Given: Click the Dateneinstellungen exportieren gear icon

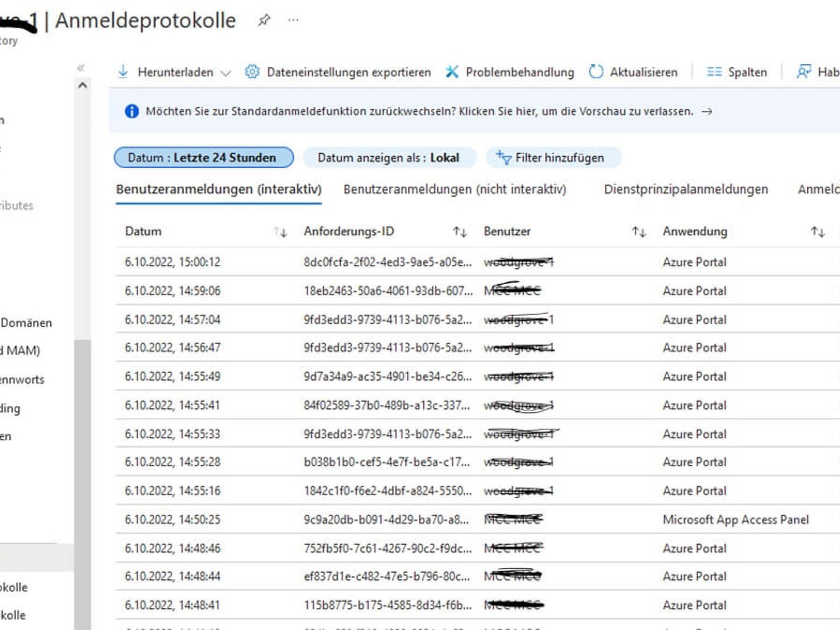Looking at the screenshot, I should pos(252,72).
